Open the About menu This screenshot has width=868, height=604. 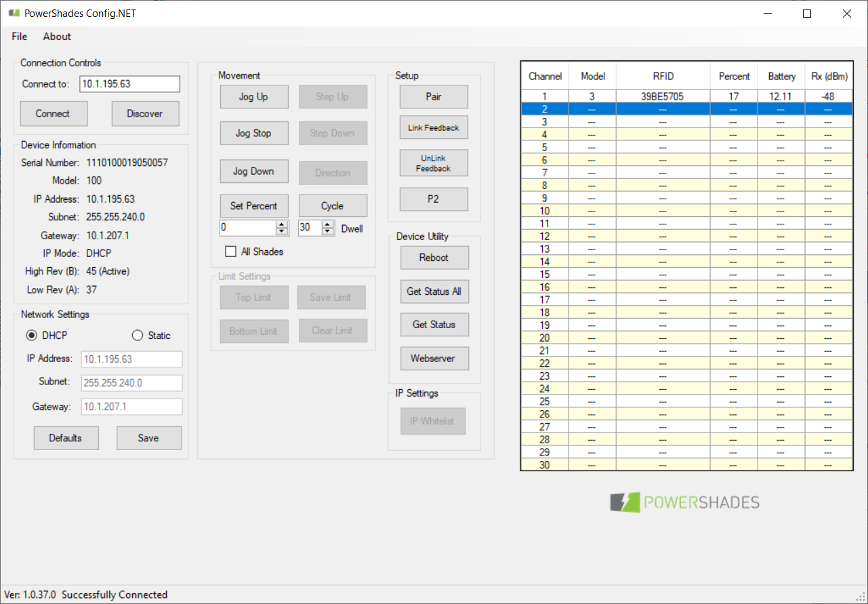click(57, 37)
